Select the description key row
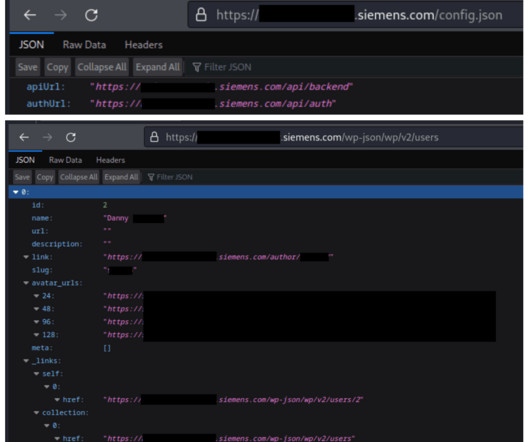Screen dimensions: 530x442 [265, 244]
